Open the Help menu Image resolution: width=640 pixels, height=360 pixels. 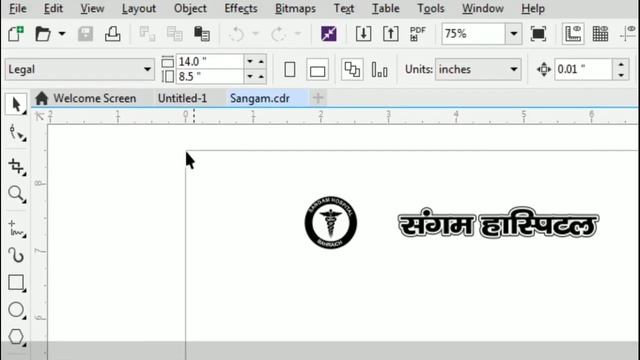(x=533, y=9)
